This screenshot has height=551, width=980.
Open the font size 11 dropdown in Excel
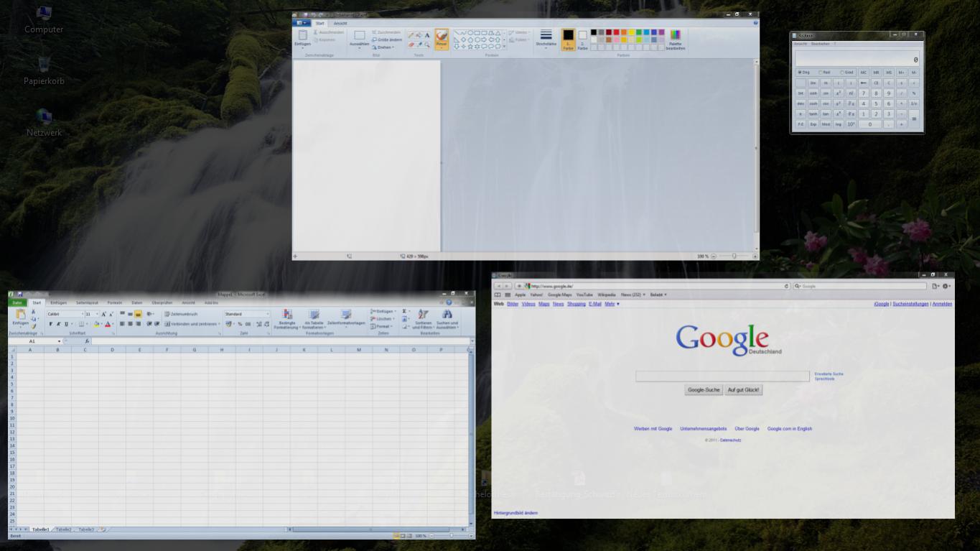click(x=97, y=314)
